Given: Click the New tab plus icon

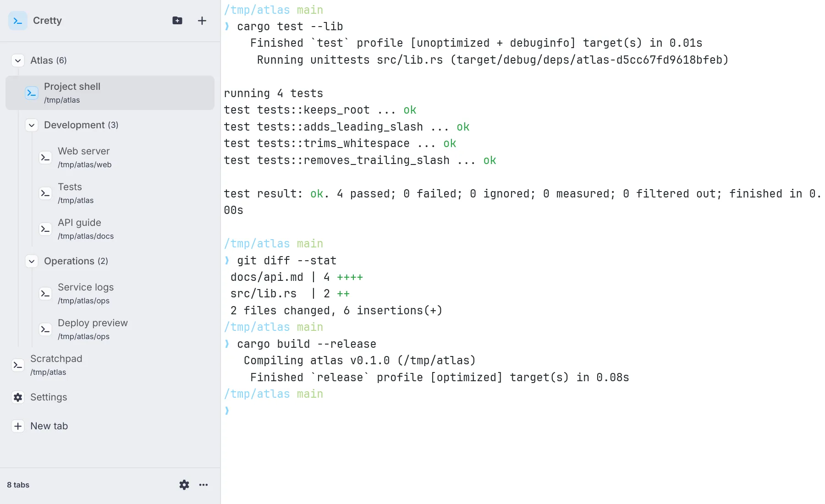Looking at the screenshot, I should pyautogui.click(x=18, y=426).
